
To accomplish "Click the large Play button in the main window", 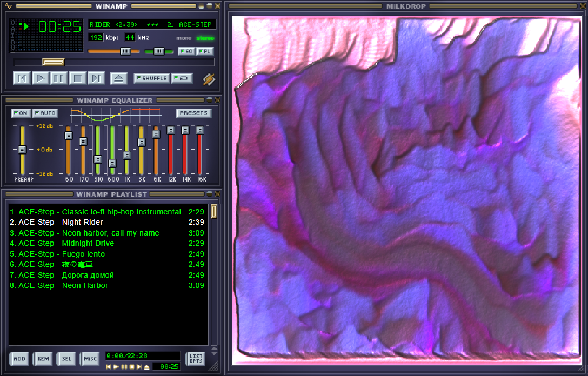I will [x=40, y=78].
